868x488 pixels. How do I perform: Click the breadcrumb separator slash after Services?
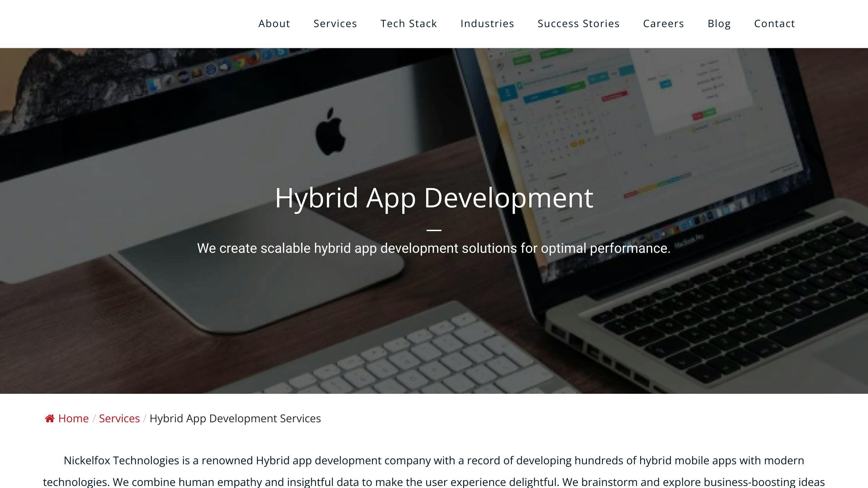145,418
